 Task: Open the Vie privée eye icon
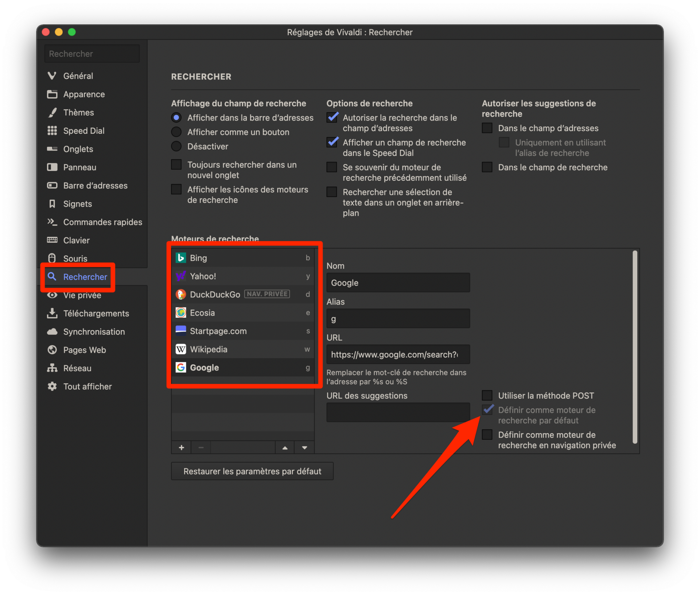pyautogui.click(x=52, y=295)
